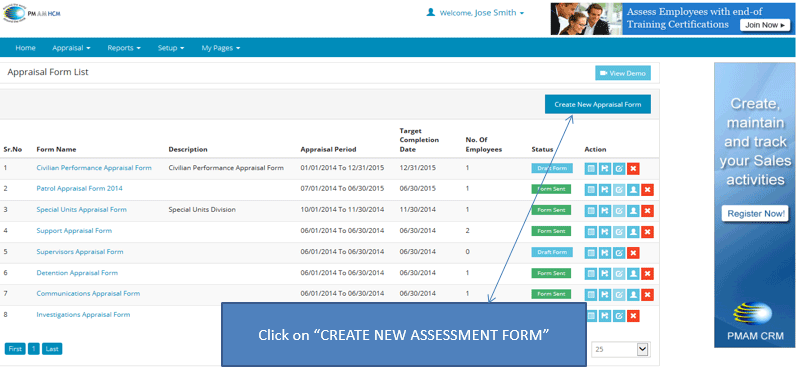Expand the Appraisal menu
Viewport: 801px width, 389px height.
(x=71, y=48)
